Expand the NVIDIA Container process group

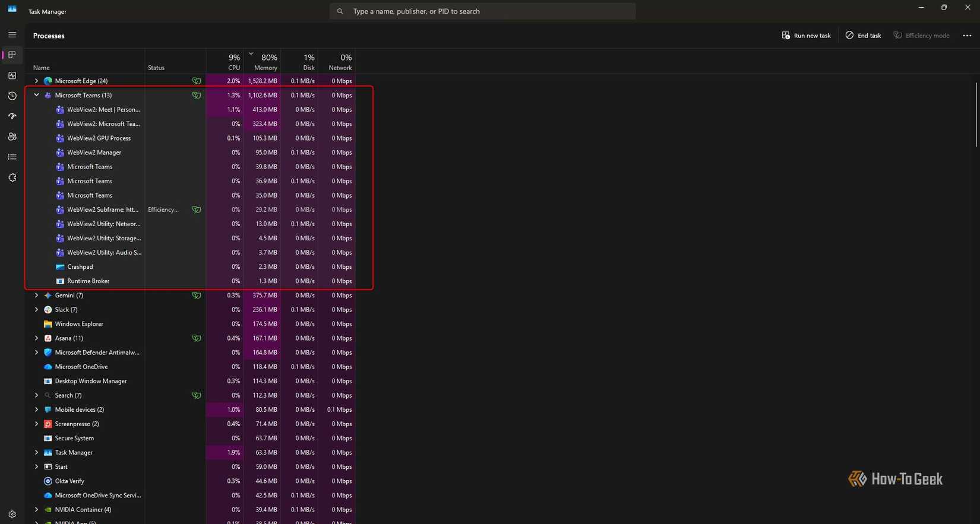click(x=36, y=510)
